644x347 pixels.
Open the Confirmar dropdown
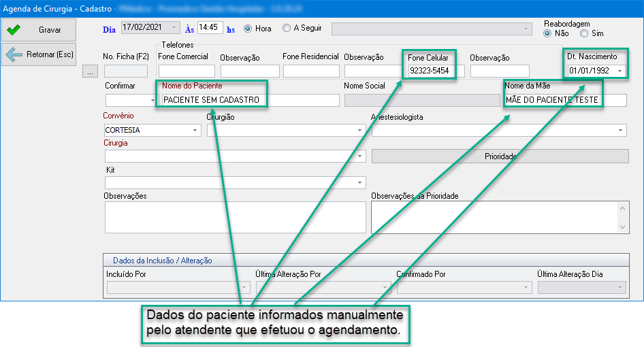coord(152,101)
